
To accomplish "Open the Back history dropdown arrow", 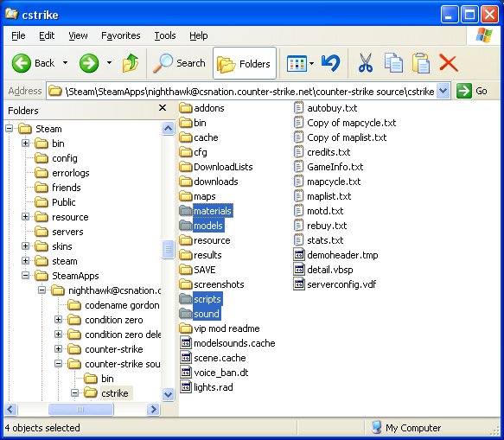I will pyautogui.click(x=65, y=63).
